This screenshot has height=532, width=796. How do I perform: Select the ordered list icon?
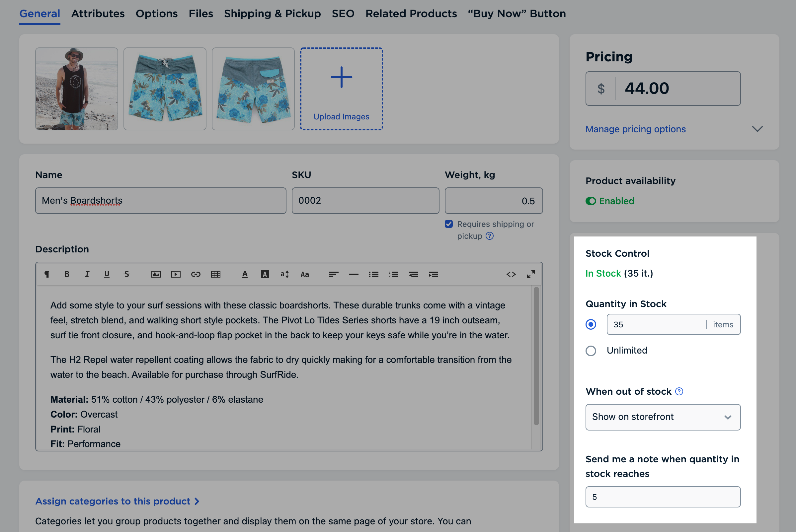pos(393,274)
